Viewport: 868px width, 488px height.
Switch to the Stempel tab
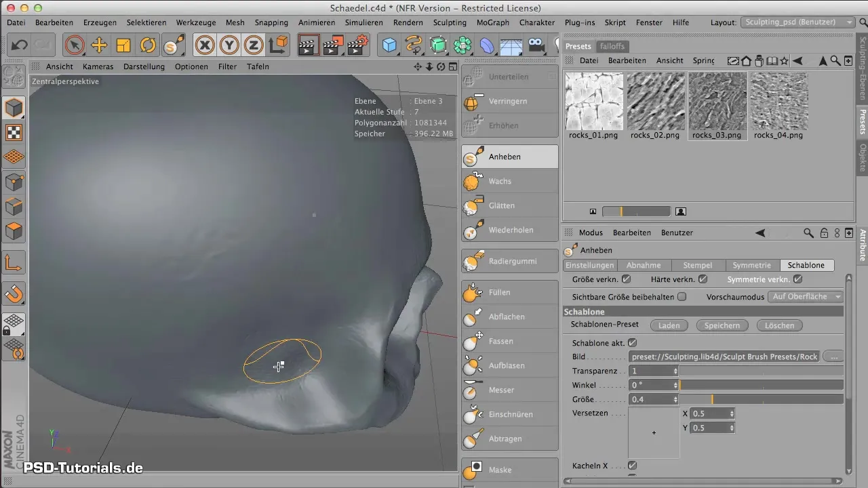pos(698,265)
